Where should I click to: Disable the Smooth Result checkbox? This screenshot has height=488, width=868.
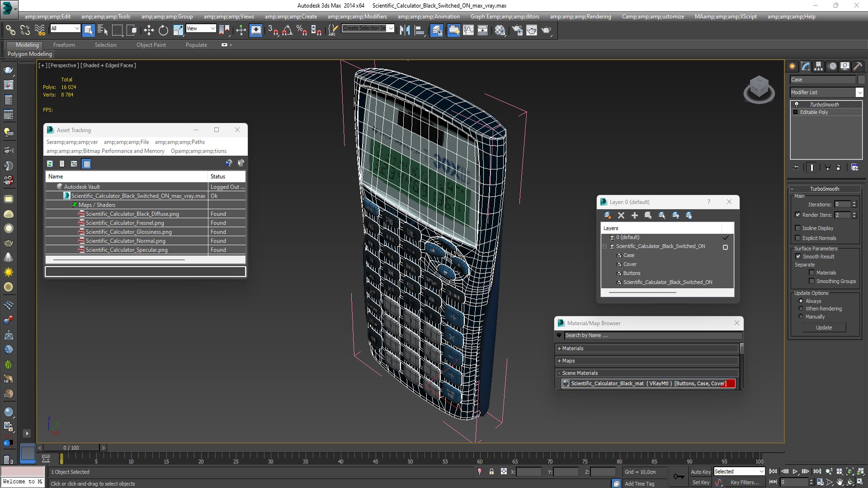tap(798, 256)
